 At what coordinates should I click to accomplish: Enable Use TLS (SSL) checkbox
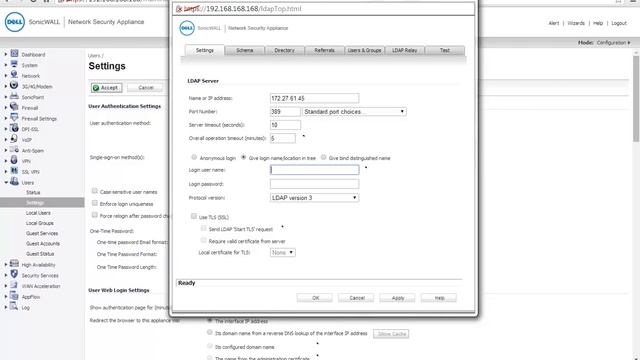[193, 216]
